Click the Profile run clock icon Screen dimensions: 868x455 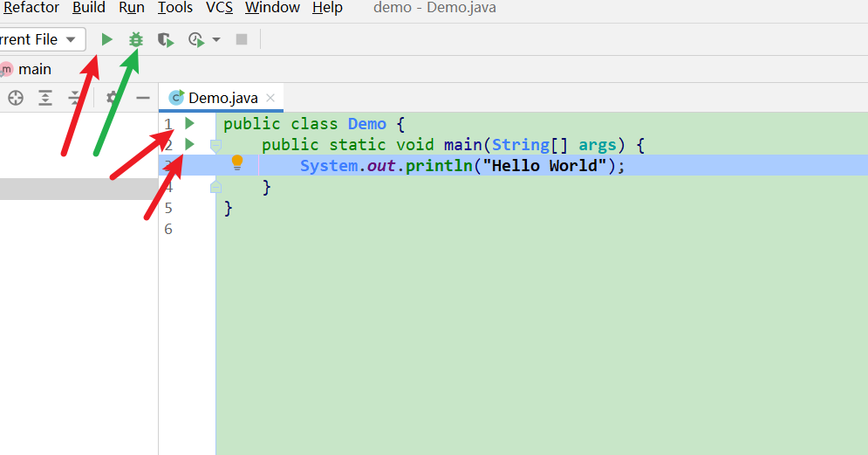click(x=196, y=40)
